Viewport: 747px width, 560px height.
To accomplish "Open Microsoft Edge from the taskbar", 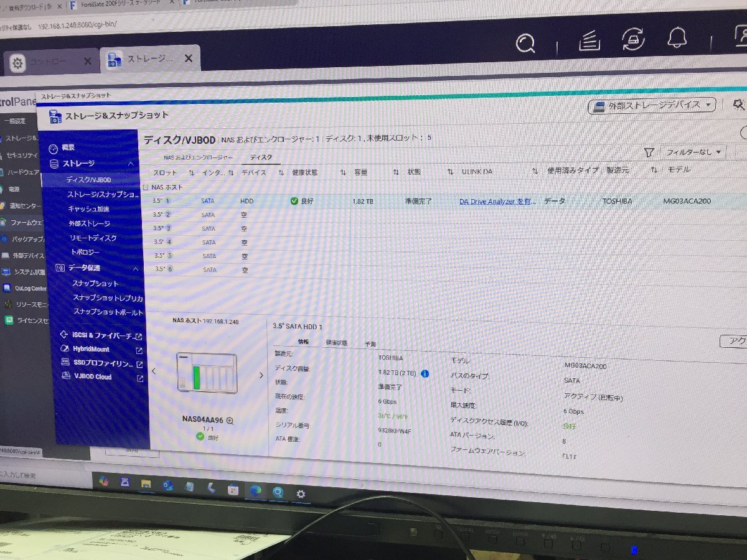I will pos(255,491).
